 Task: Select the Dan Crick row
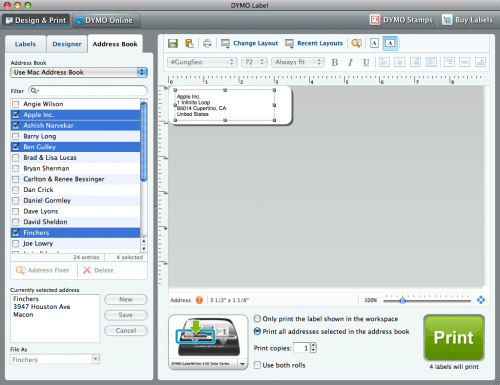click(x=76, y=190)
